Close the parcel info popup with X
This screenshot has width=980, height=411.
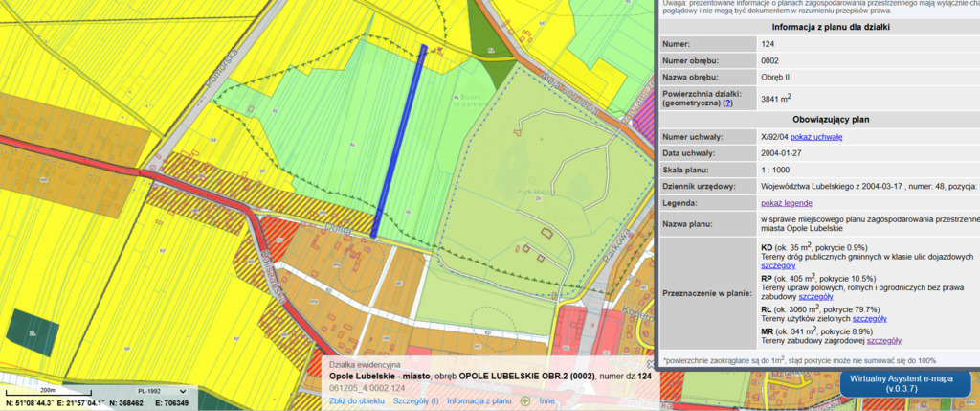tap(649, 365)
